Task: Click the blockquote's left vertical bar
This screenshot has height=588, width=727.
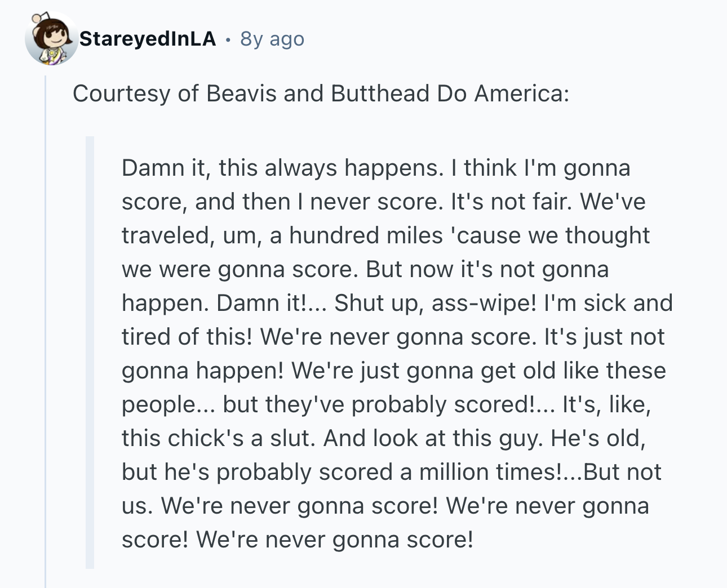Action: [90, 353]
